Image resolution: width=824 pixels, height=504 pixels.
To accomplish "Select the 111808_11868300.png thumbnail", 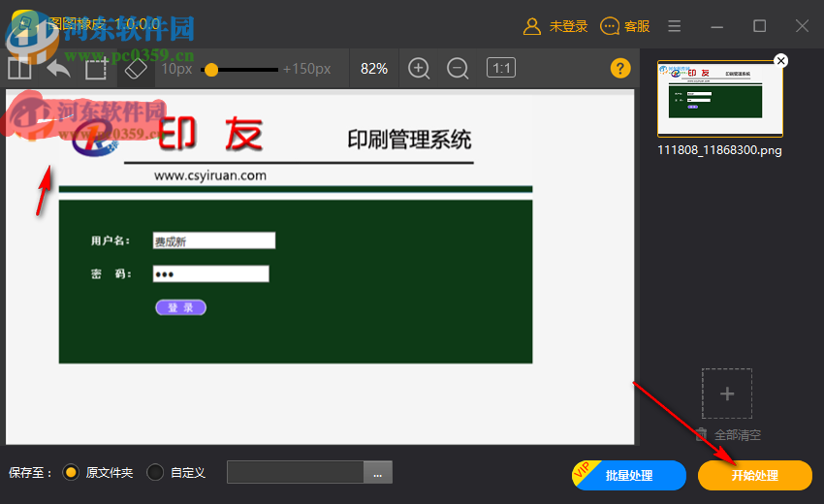I will coord(720,98).
